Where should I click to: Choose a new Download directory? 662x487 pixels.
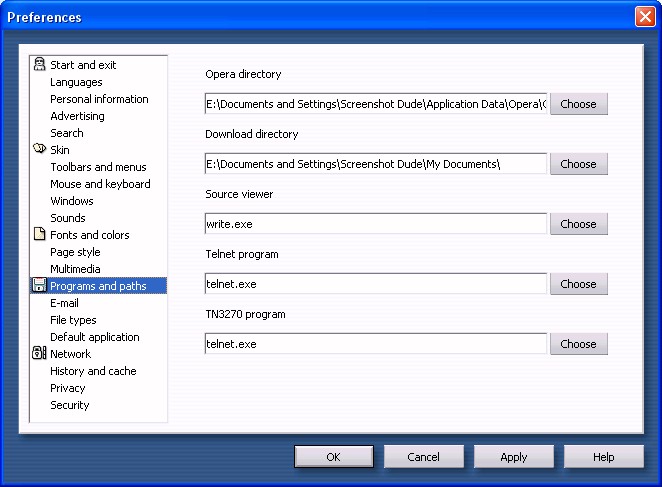pos(578,164)
